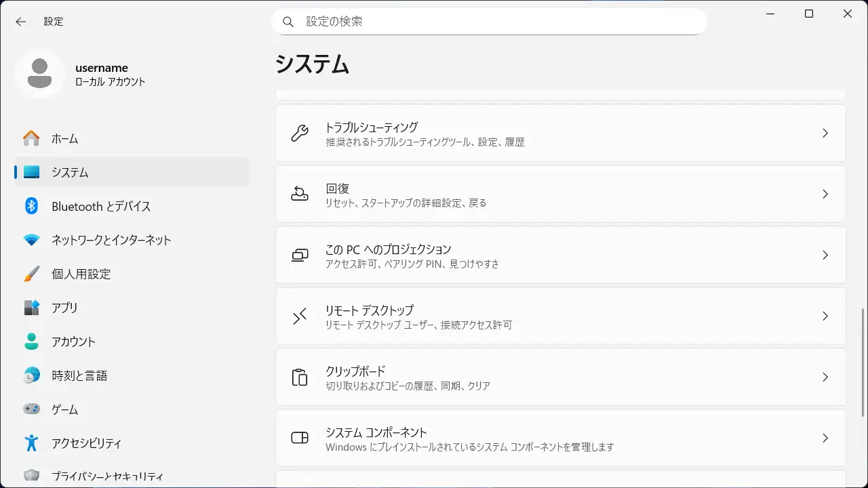The image size is (868, 488).
Task: Click the wrench icon for トラブルシューティング
Action: (300, 133)
